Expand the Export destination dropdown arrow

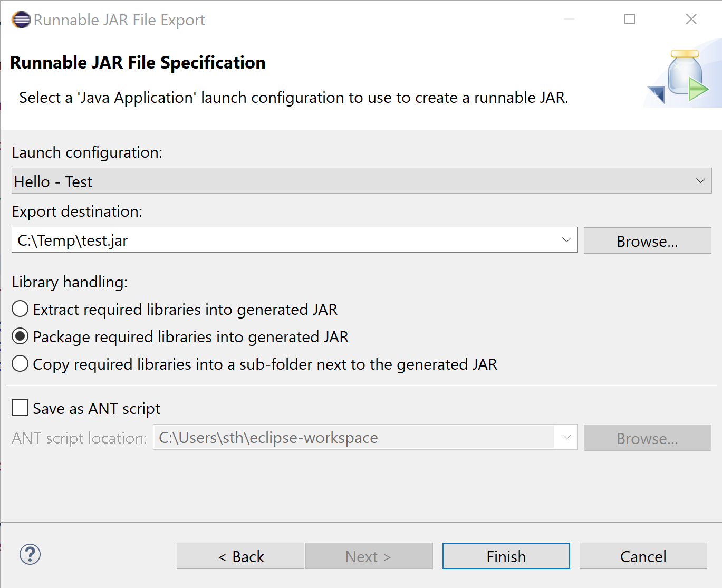566,240
